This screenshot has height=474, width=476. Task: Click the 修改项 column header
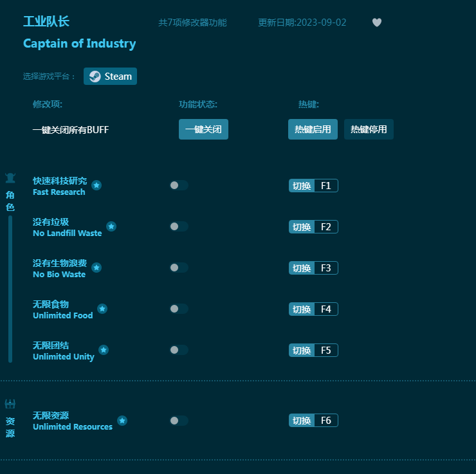coord(48,104)
